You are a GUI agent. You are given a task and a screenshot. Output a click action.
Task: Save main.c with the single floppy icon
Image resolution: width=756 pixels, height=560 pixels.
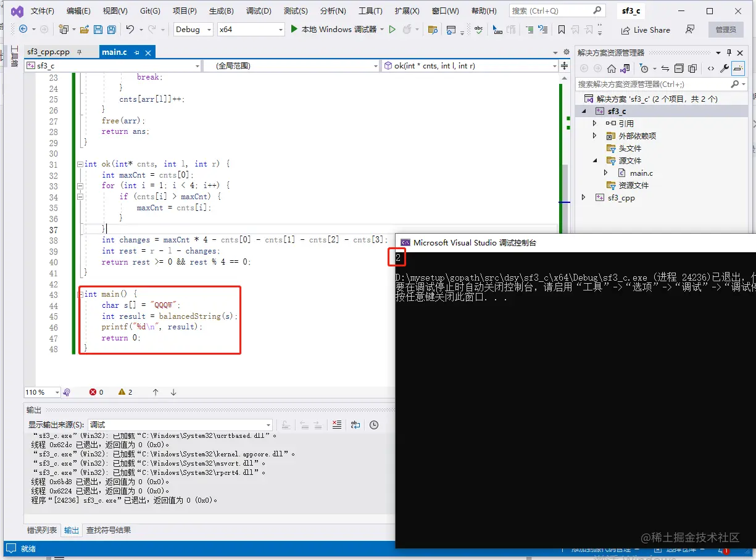click(x=98, y=29)
